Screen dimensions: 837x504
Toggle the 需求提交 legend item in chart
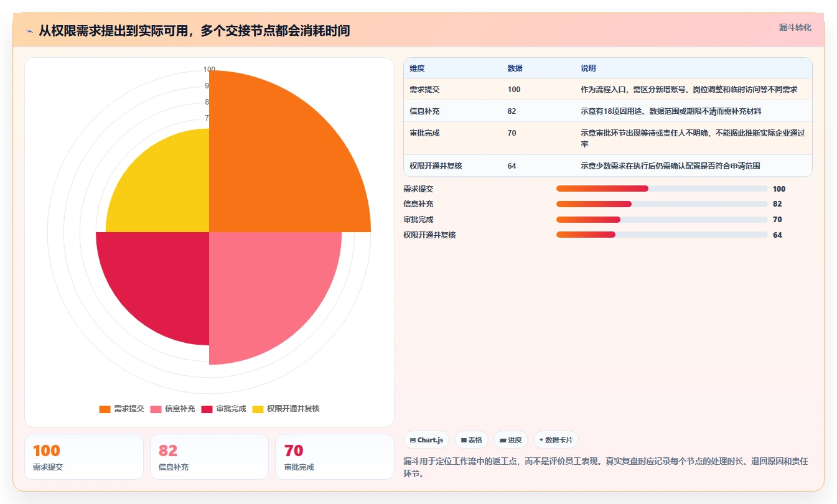[121, 409]
